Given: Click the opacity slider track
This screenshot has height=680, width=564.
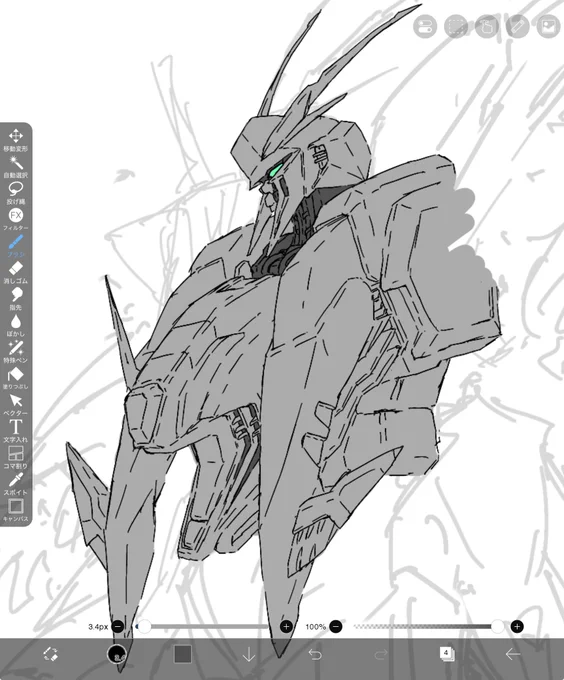Looking at the screenshot, I should [429, 626].
